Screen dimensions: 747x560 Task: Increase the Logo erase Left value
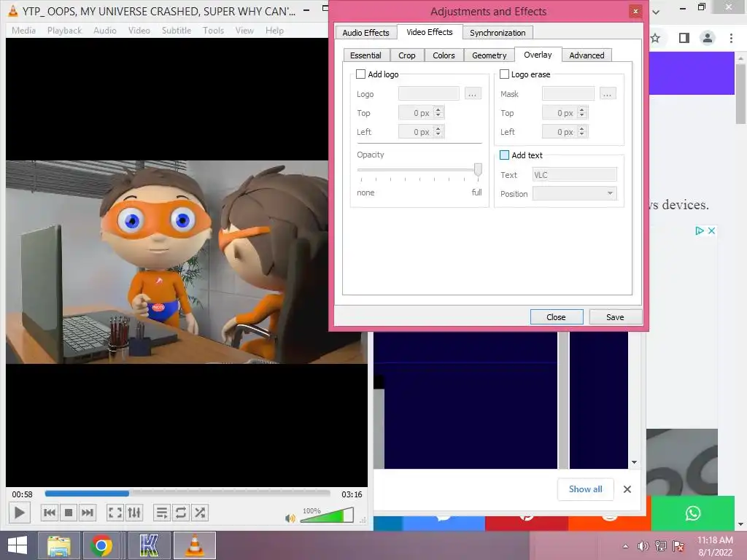click(x=581, y=128)
